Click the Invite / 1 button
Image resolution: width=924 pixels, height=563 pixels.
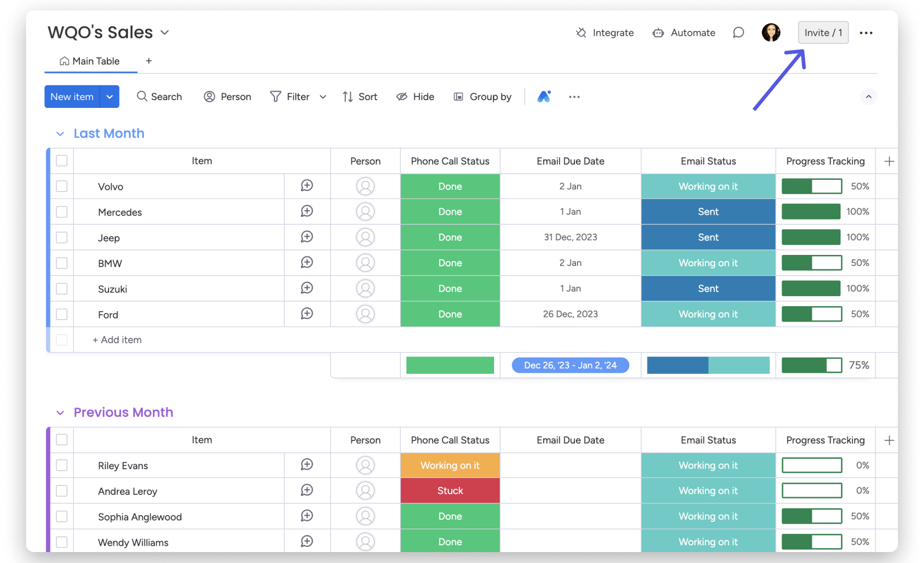(x=823, y=33)
